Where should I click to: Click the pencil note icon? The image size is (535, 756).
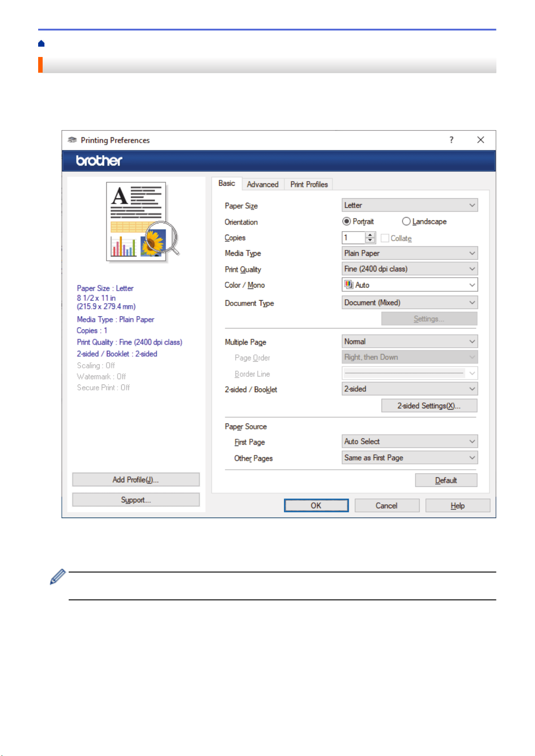(57, 577)
